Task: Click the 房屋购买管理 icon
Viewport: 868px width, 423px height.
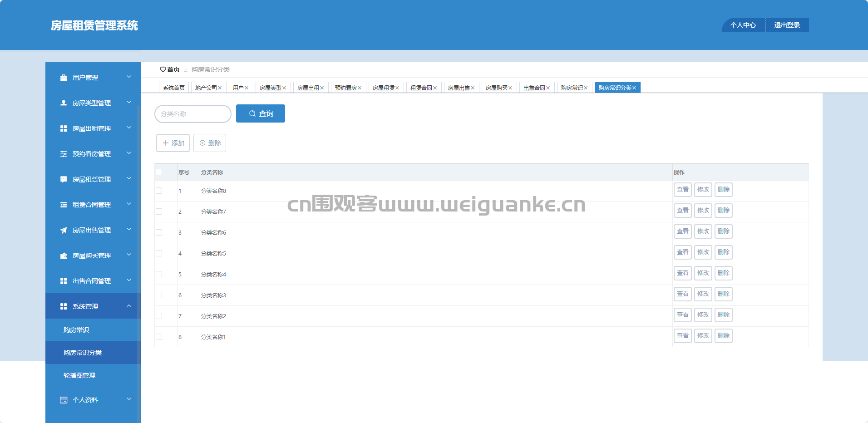Action: point(64,256)
